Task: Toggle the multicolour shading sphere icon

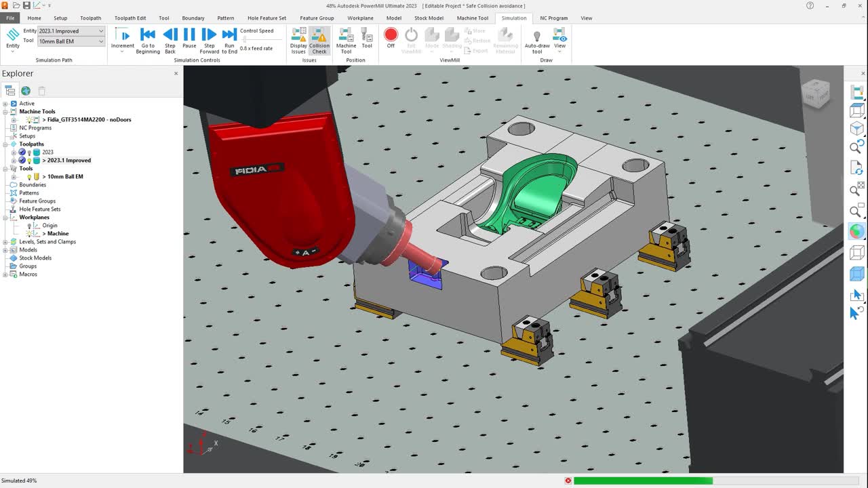Action: 857,232
